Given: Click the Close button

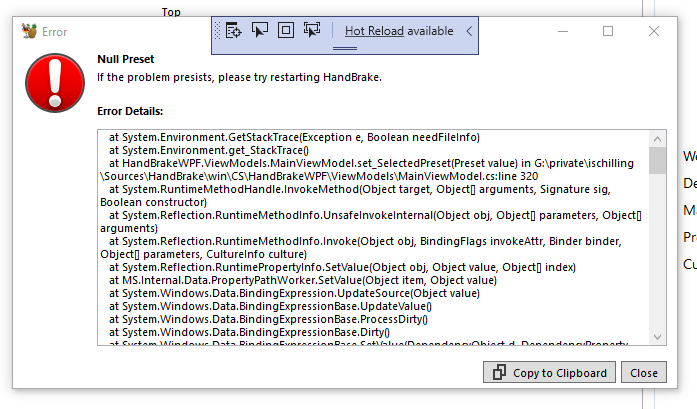Looking at the screenshot, I should pyautogui.click(x=644, y=373).
